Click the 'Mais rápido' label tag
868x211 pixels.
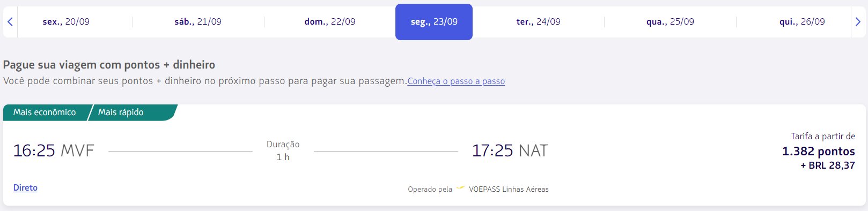pyautogui.click(x=121, y=112)
